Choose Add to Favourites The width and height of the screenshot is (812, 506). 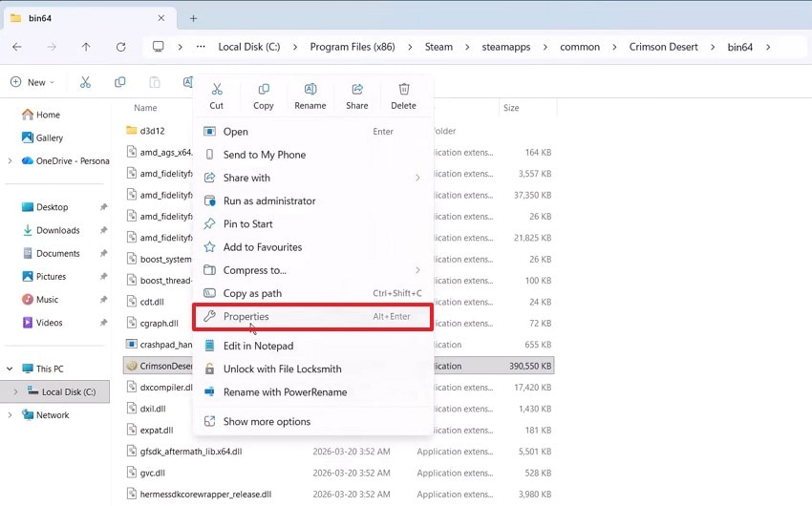tap(312, 246)
